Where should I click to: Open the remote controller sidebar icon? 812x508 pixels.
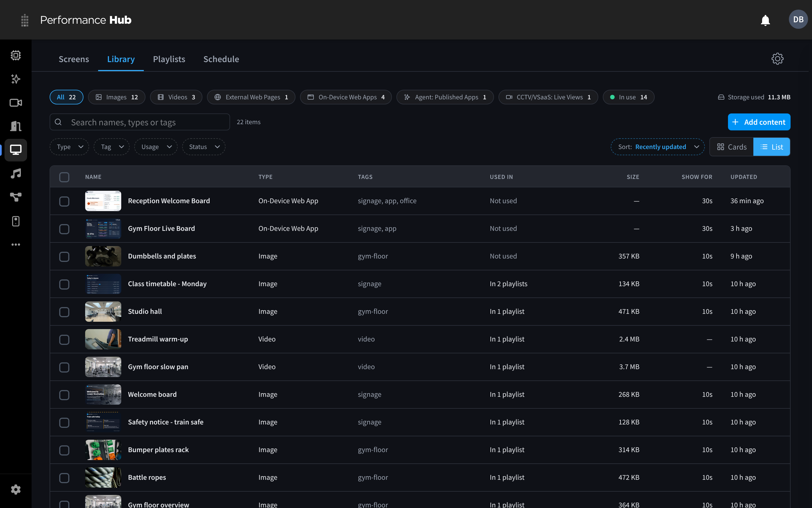[x=16, y=221]
